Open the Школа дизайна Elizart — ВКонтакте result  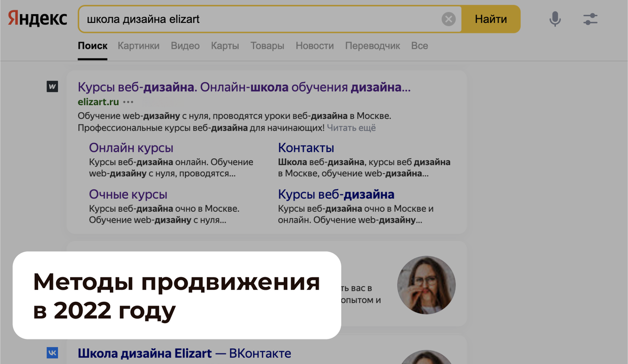(184, 354)
